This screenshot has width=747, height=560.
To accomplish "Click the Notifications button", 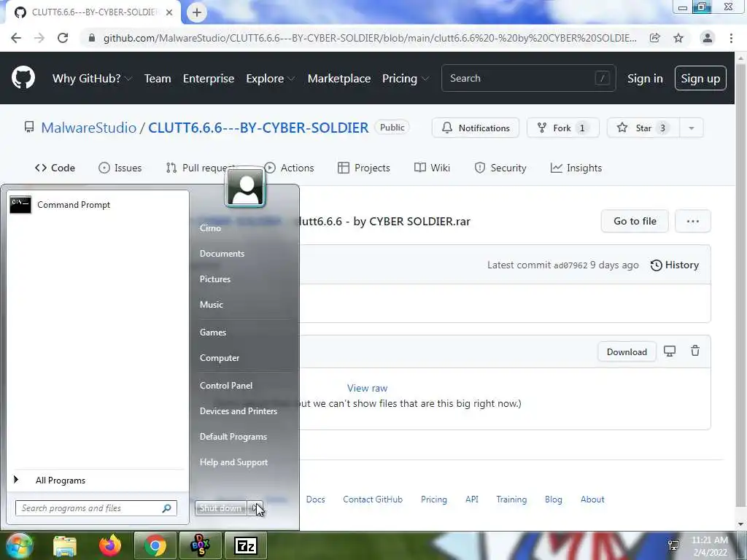I will click(476, 128).
